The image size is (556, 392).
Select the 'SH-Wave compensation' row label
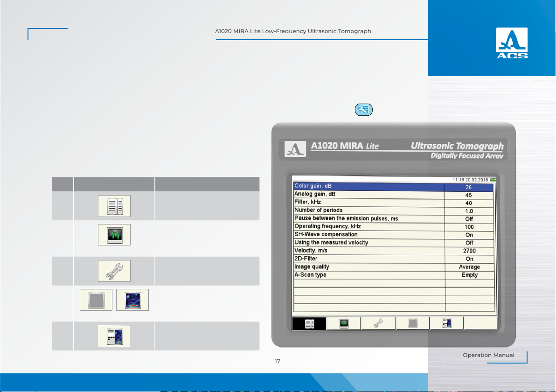(326, 234)
